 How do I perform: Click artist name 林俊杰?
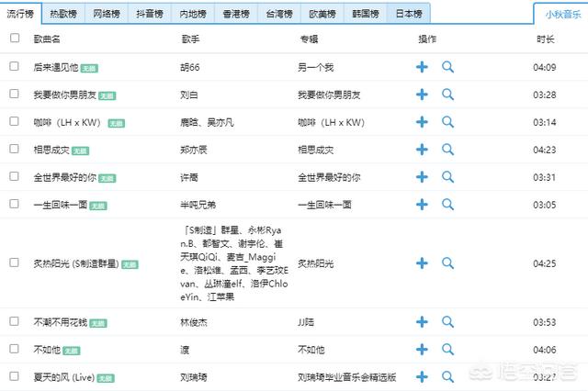194,322
